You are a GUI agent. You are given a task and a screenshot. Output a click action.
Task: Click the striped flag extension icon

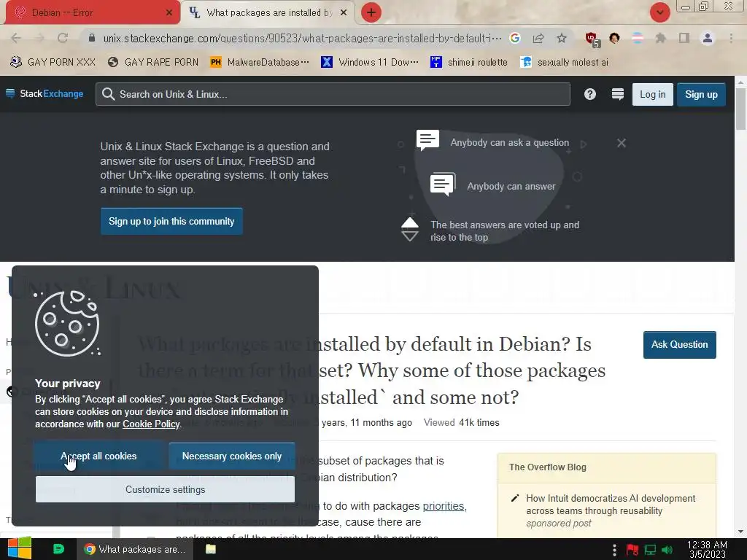tap(638, 38)
